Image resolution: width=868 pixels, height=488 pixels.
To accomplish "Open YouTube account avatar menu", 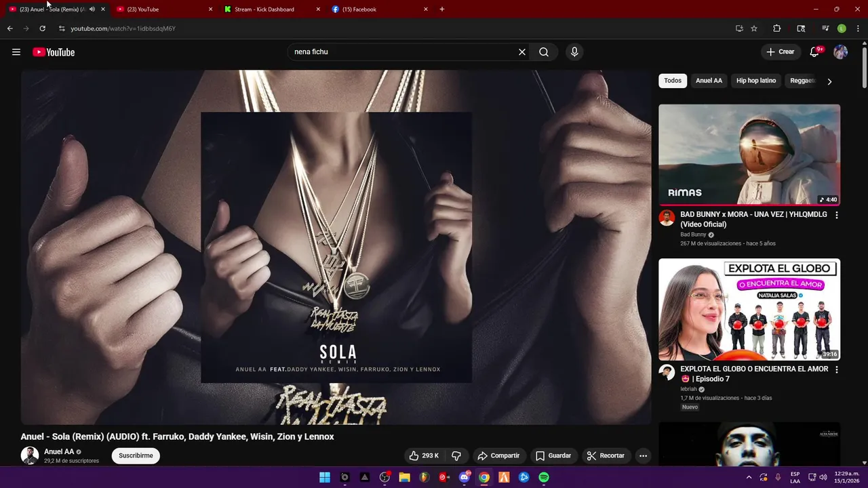I will point(840,52).
